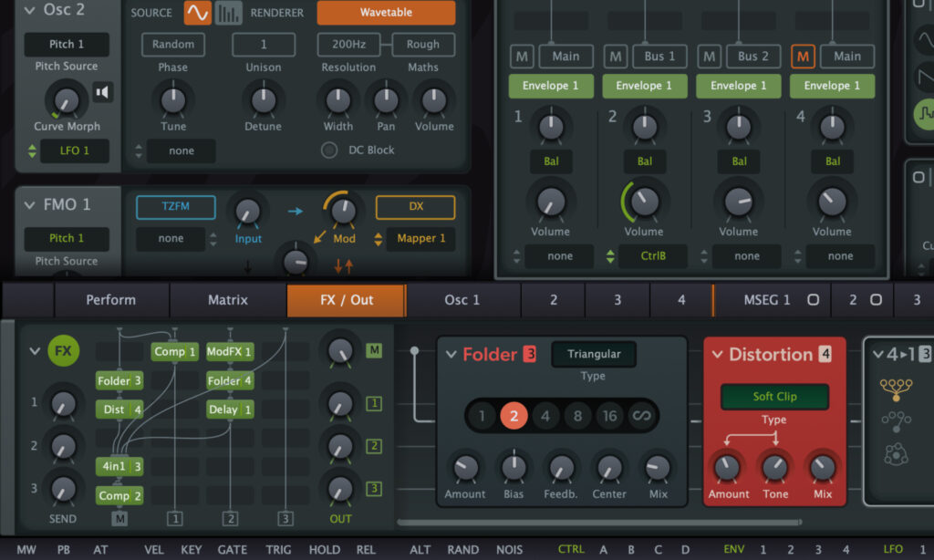Viewport: 934px width, 560px height.
Task: Click the Wavetable renderer button
Action: (386, 13)
